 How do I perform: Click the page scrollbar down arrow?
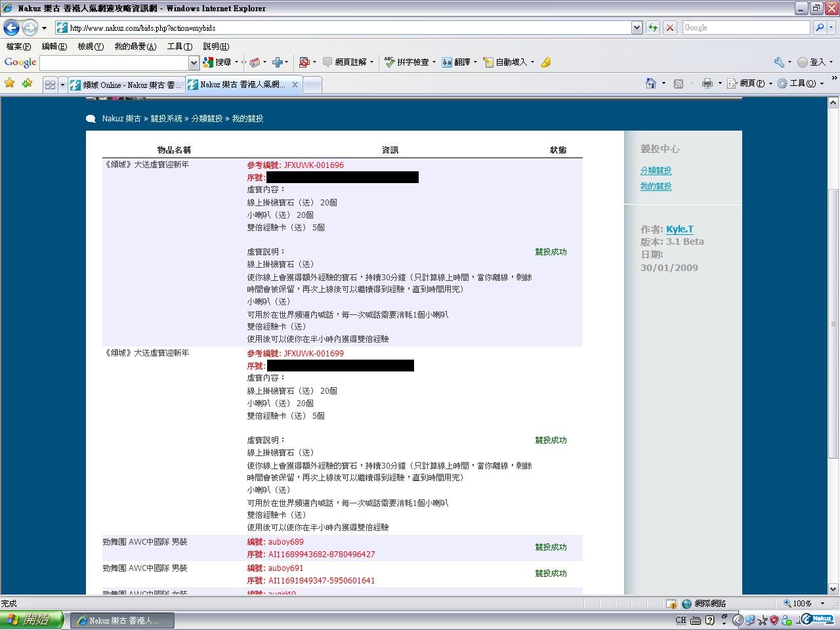pyautogui.click(x=833, y=589)
